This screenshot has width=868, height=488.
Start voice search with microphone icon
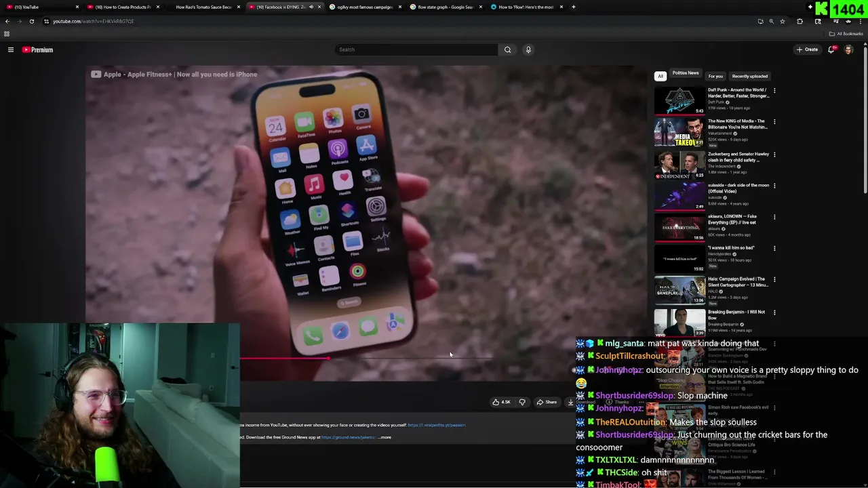click(x=528, y=49)
